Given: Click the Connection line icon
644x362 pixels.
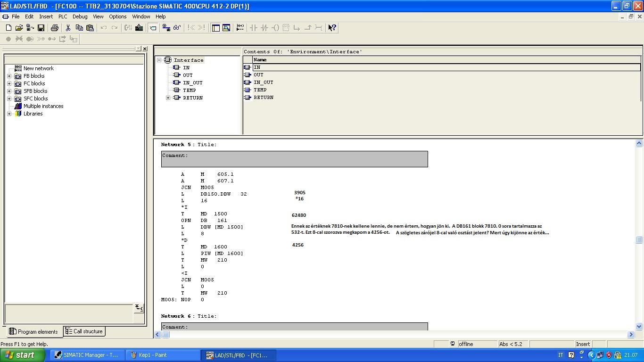Looking at the screenshot, I should click(x=318, y=28).
